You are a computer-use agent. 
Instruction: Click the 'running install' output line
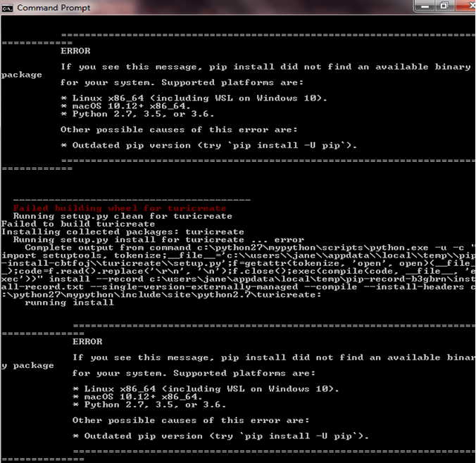(x=69, y=303)
